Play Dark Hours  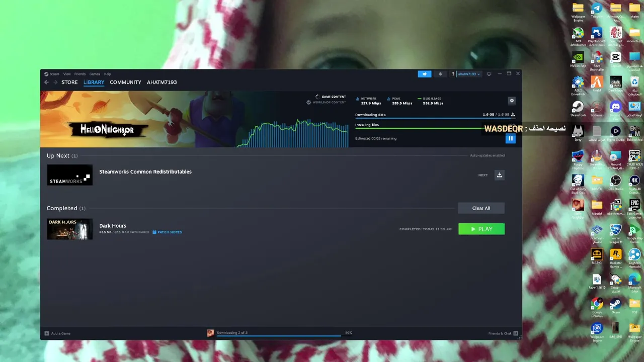coord(481,229)
